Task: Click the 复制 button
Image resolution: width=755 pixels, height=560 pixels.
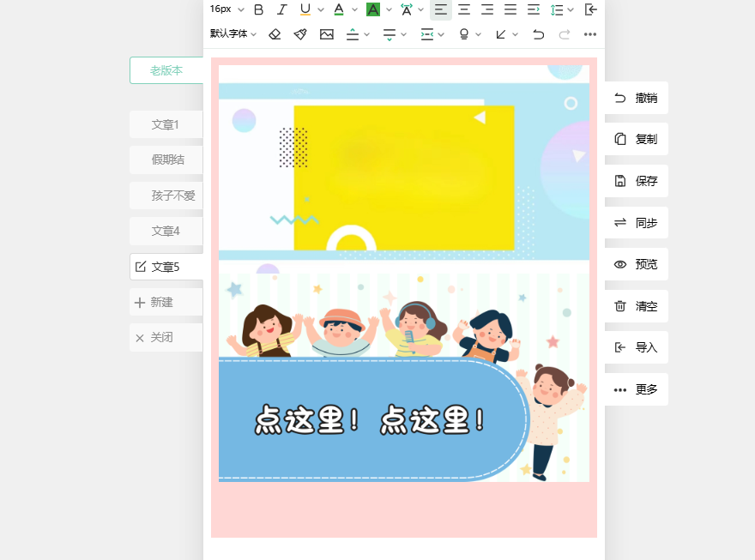Action: (636, 139)
